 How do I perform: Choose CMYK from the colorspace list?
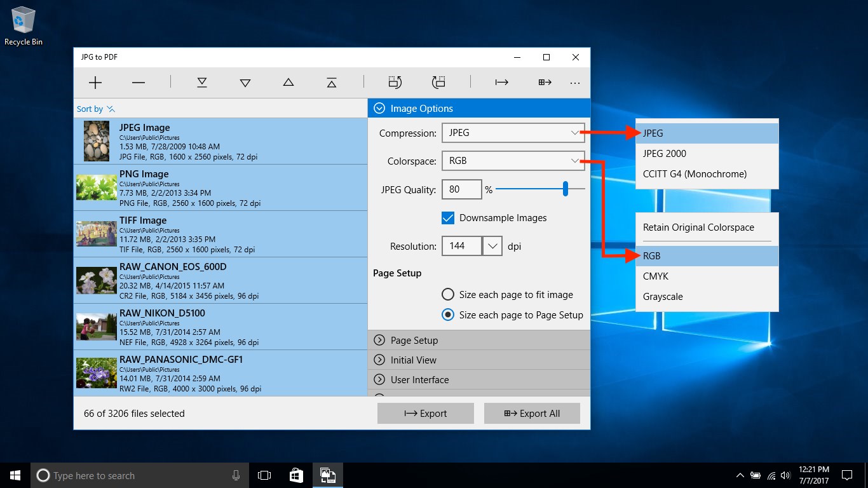pos(656,276)
